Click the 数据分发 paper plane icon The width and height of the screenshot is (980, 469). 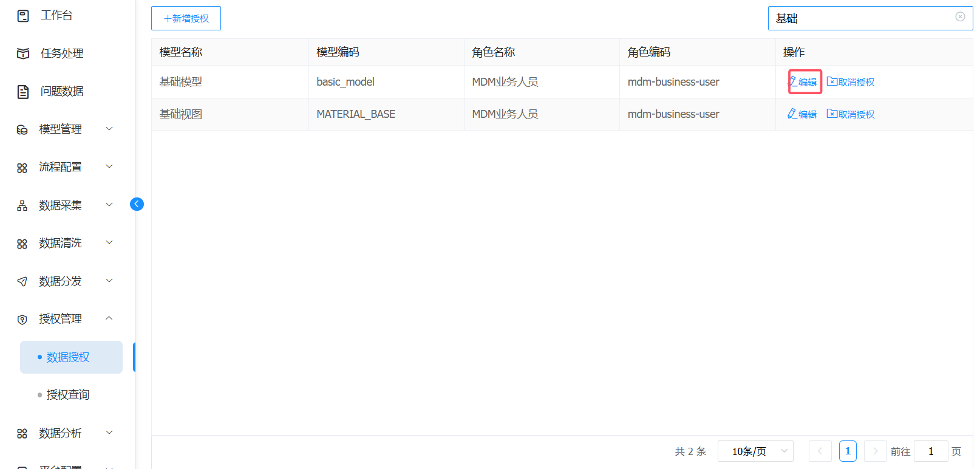point(22,281)
